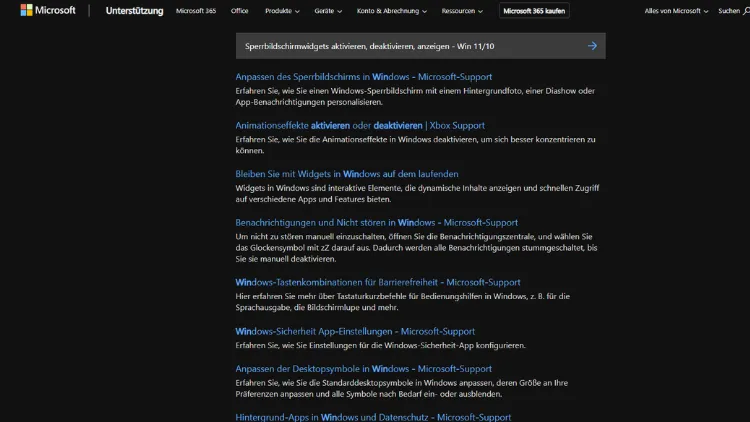Go to Microsoft 365 in navigation
750x422 pixels.
(196, 11)
